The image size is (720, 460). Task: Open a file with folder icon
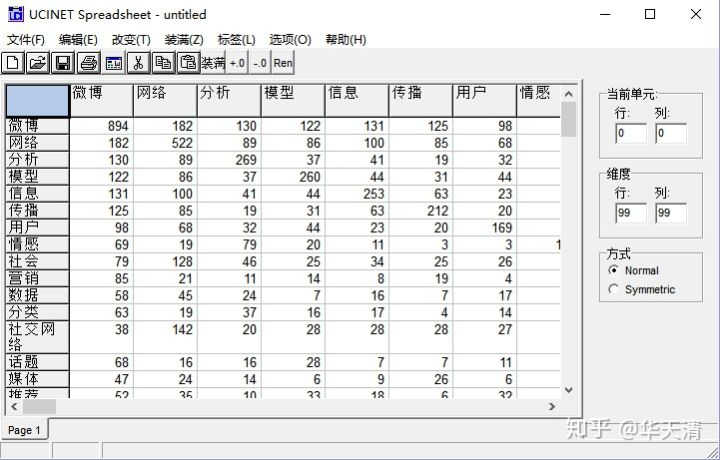tap(38, 63)
